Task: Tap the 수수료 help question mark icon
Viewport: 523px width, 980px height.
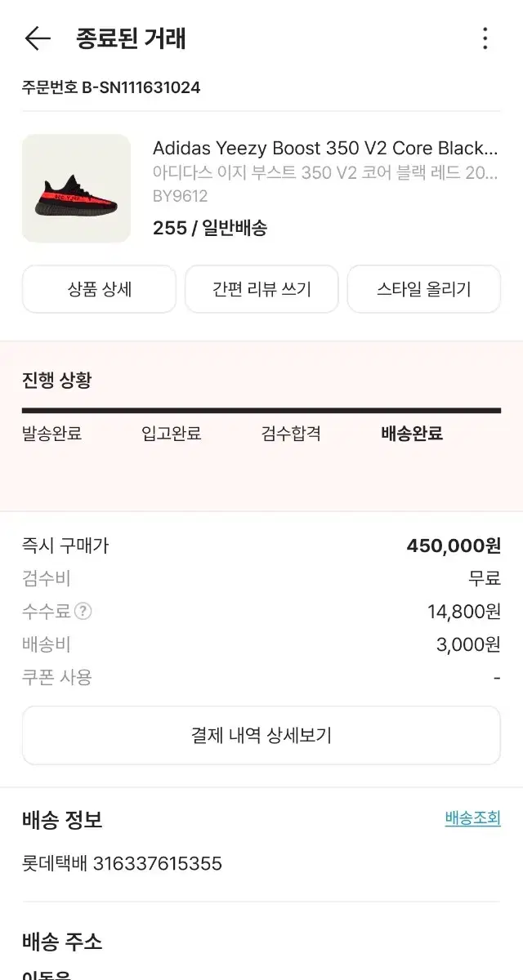Action: pyautogui.click(x=83, y=612)
